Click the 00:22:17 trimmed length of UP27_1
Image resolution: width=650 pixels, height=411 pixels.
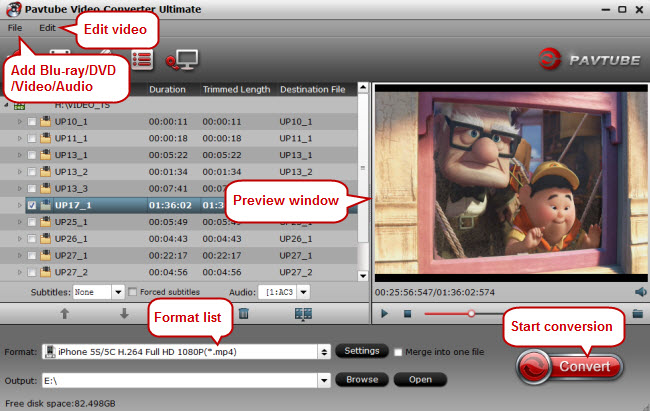221,256
